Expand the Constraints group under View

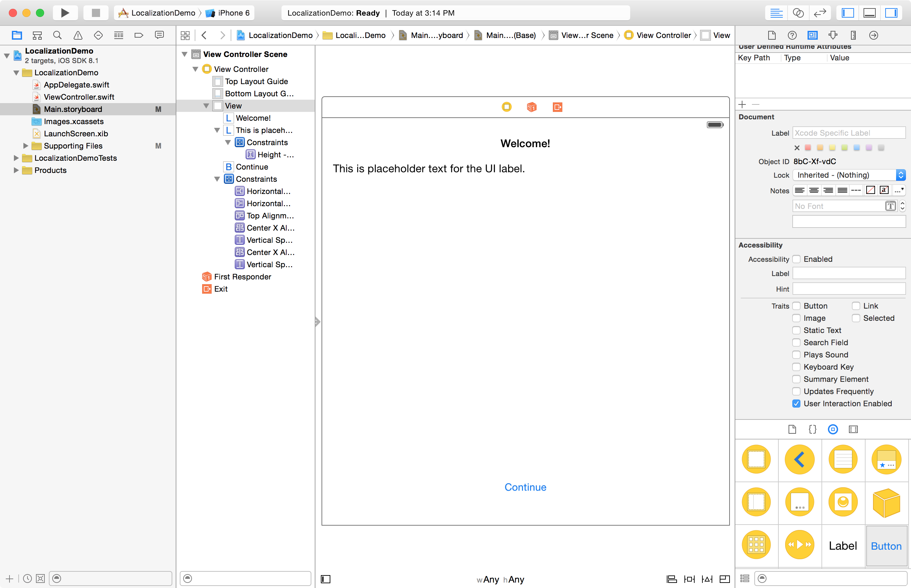pos(217,179)
